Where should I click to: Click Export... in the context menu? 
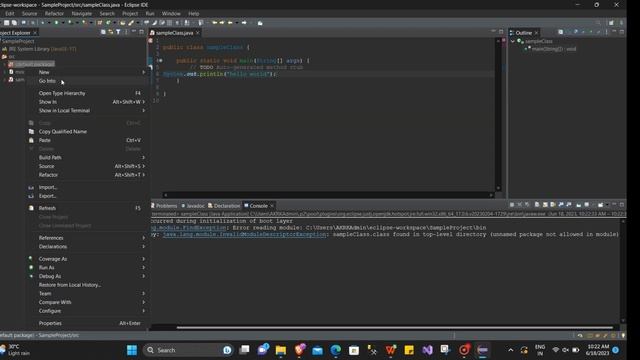[x=47, y=196]
